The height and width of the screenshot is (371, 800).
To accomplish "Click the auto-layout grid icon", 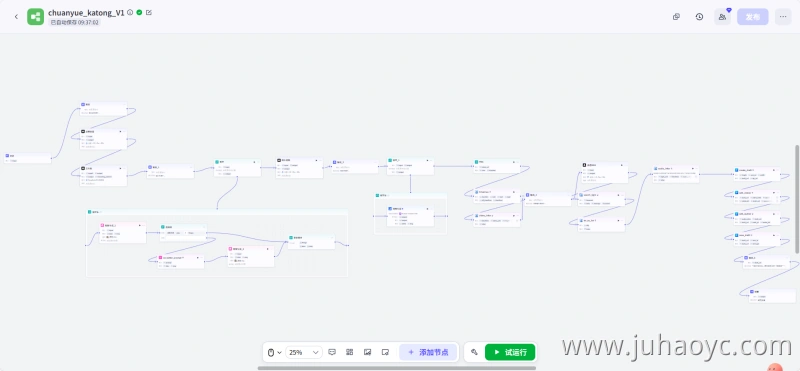I will click(349, 352).
